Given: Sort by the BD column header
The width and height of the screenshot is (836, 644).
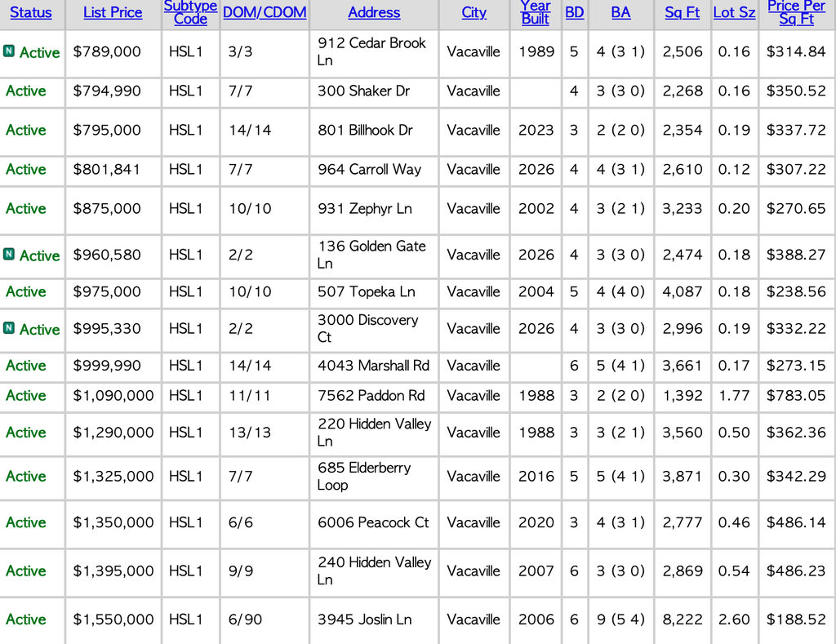Looking at the screenshot, I should pos(575,12).
